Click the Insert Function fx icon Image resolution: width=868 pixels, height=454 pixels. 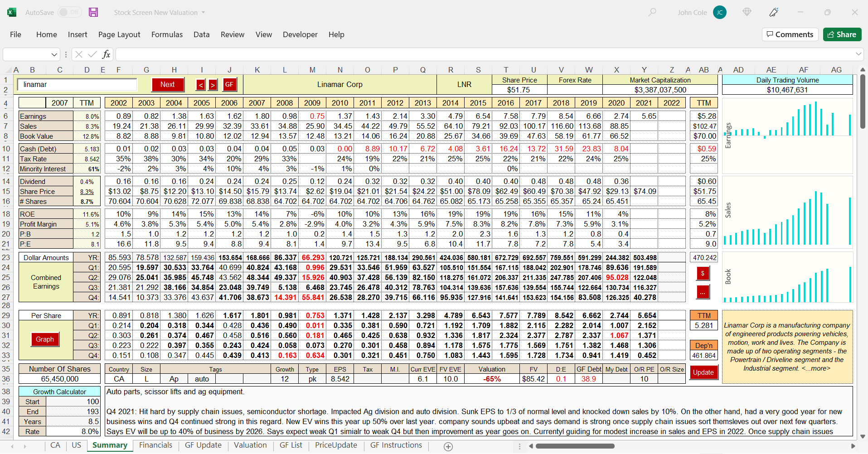(107, 54)
